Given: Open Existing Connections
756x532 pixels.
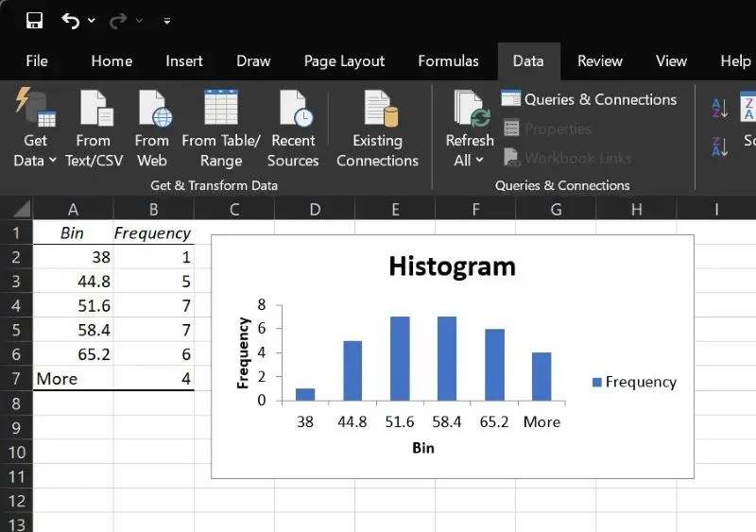Looking at the screenshot, I should click(x=377, y=130).
